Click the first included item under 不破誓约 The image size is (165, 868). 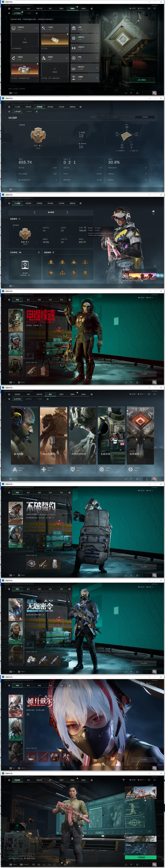click(31, 563)
